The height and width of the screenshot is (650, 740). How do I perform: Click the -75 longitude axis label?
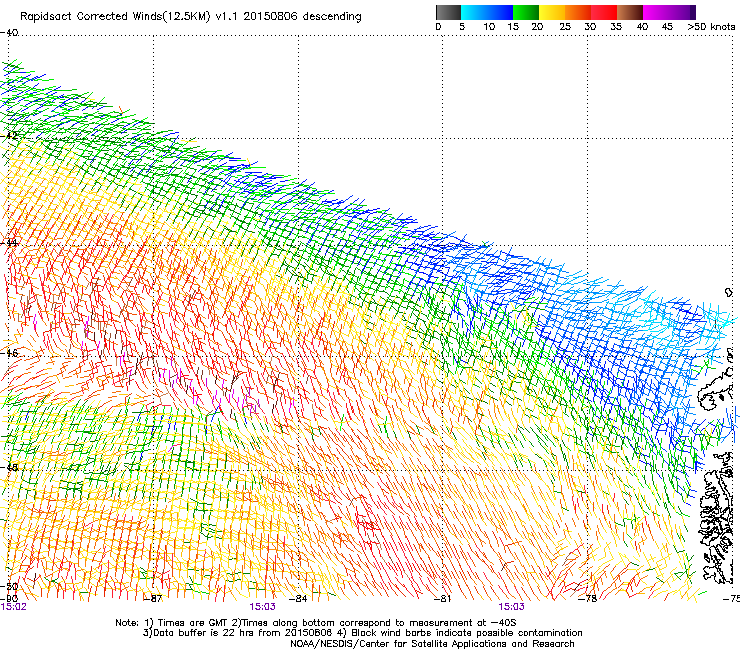coord(732,599)
